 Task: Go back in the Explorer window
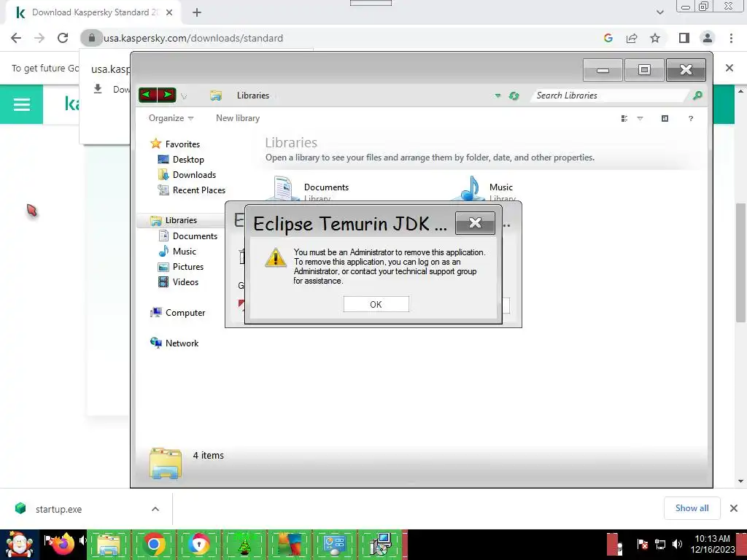(147, 95)
